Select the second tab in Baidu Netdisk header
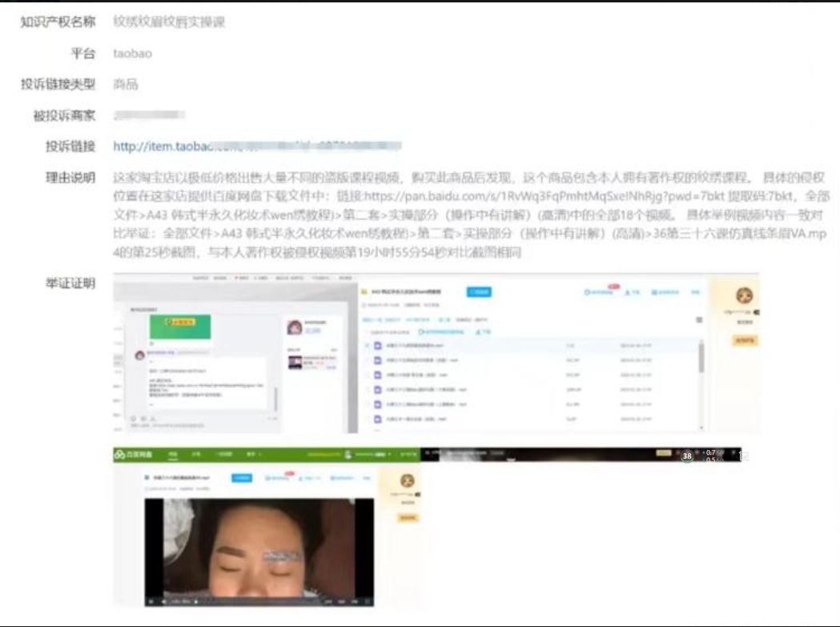The image size is (840, 627). 196,455
